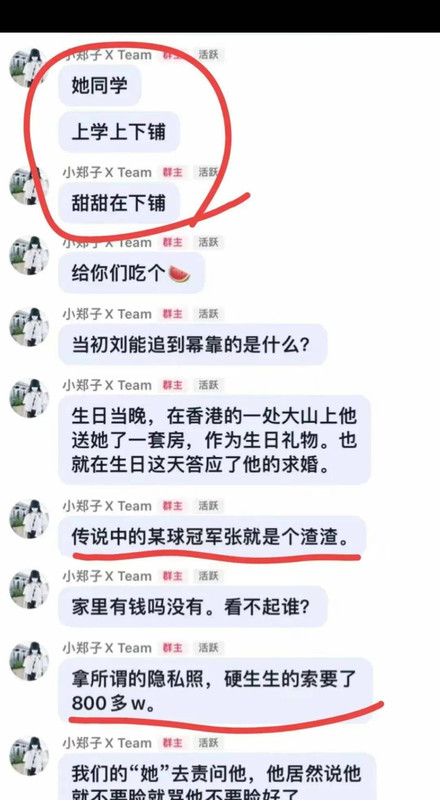Tap the avatar beside the 生日当晚 message
The width and height of the screenshot is (440, 800).
(x=29, y=398)
